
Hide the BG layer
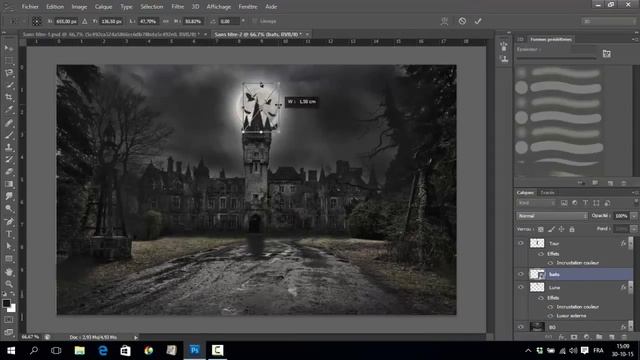(521, 327)
